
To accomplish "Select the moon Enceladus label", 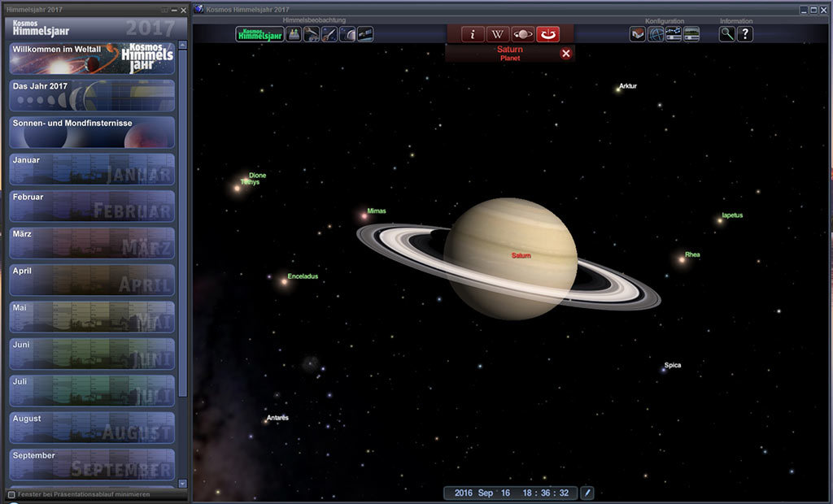I will 303,276.
